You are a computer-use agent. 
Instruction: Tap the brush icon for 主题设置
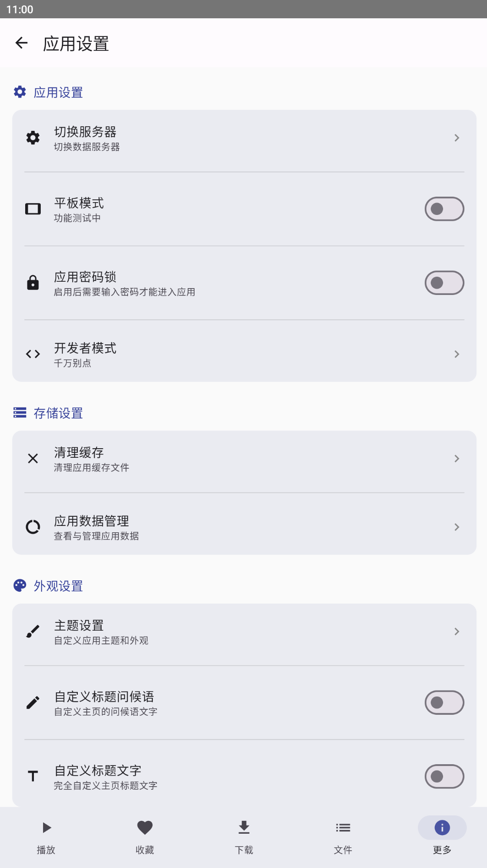pos(33,631)
